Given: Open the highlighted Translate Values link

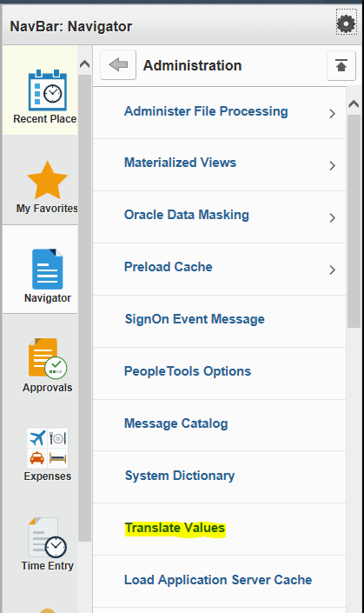Looking at the screenshot, I should pos(175,528).
